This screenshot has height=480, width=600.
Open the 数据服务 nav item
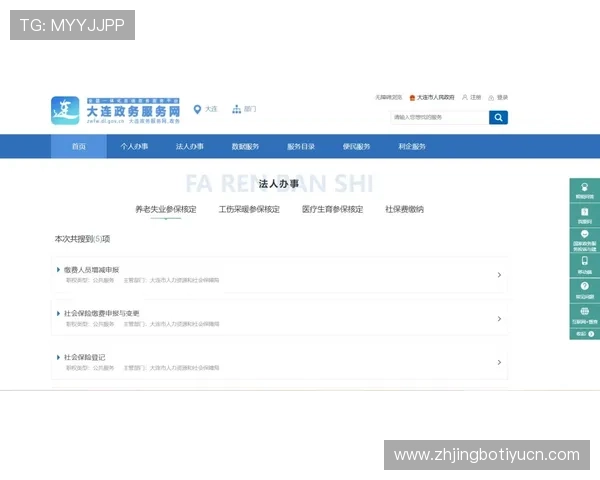[x=245, y=146]
